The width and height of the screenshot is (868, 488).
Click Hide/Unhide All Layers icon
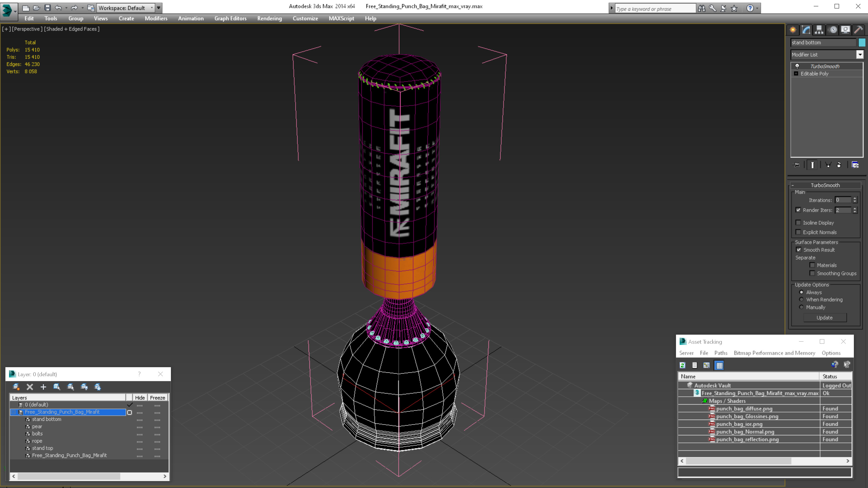[x=84, y=386]
